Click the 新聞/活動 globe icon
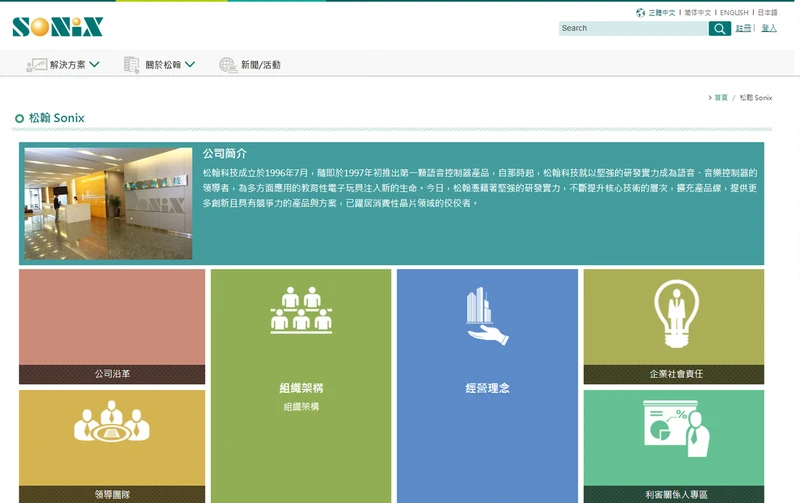Image resolution: width=800 pixels, height=503 pixels. tap(228, 65)
